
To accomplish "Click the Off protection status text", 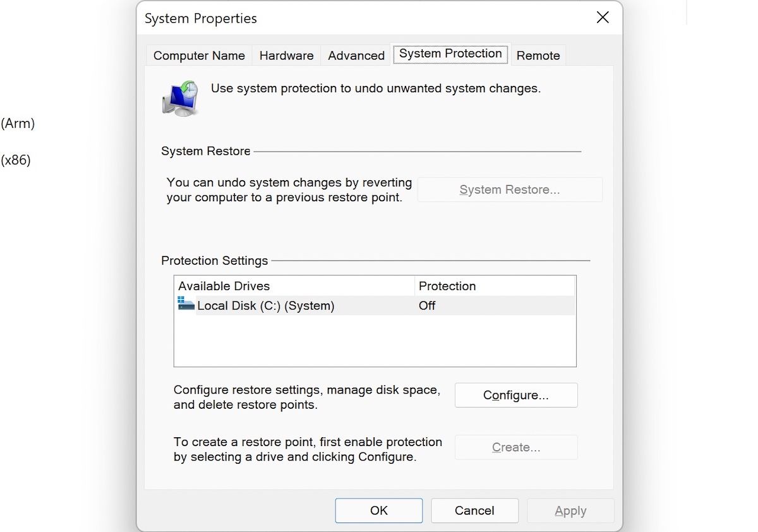I will [x=426, y=305].
